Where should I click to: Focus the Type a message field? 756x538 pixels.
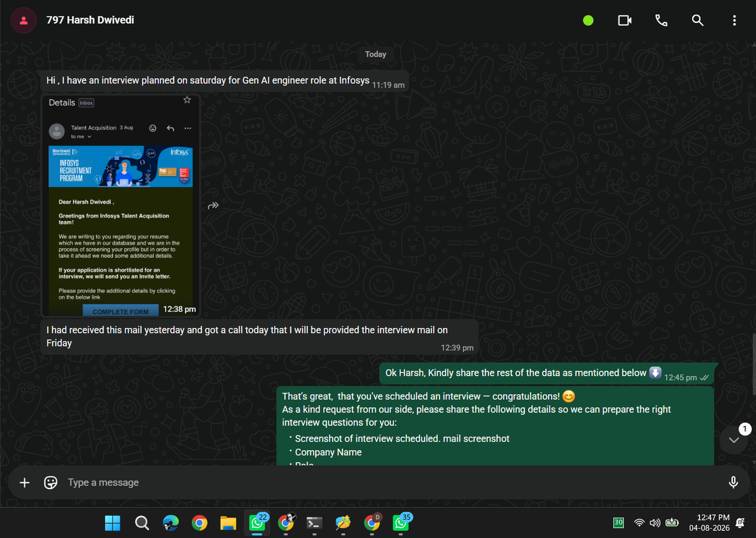(390, 482)
